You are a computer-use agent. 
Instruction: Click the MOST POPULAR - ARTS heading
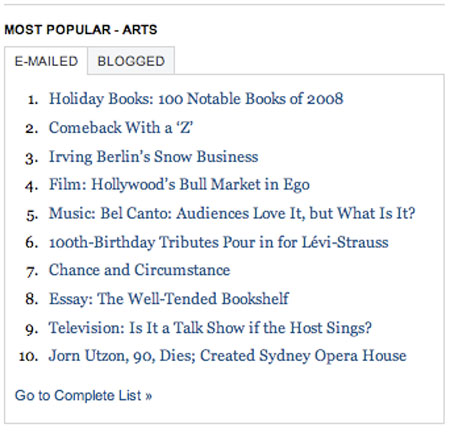coord(81,30)
